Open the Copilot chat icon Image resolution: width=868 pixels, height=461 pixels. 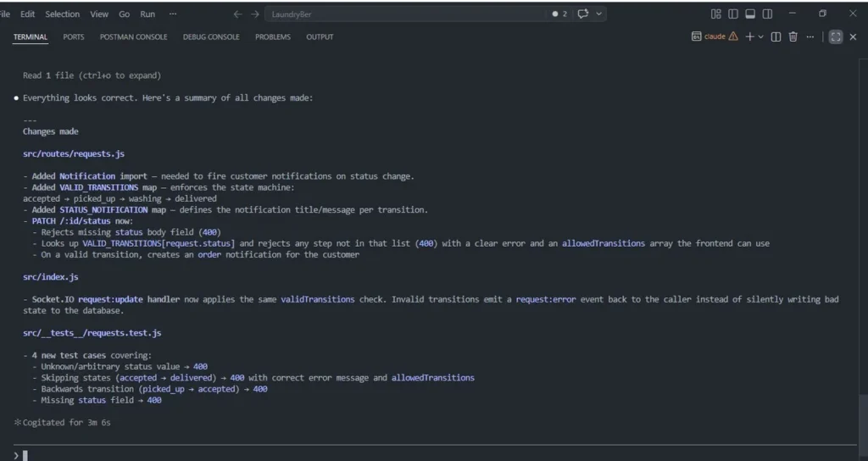(582, 14)
